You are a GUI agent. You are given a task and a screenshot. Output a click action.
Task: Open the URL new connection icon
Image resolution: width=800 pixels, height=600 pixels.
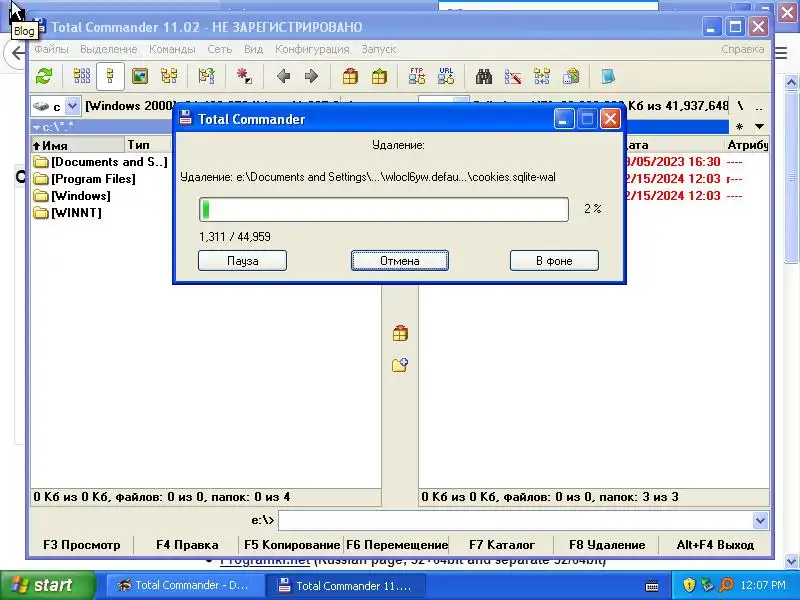pyautogui.click(x=446, y=77)
